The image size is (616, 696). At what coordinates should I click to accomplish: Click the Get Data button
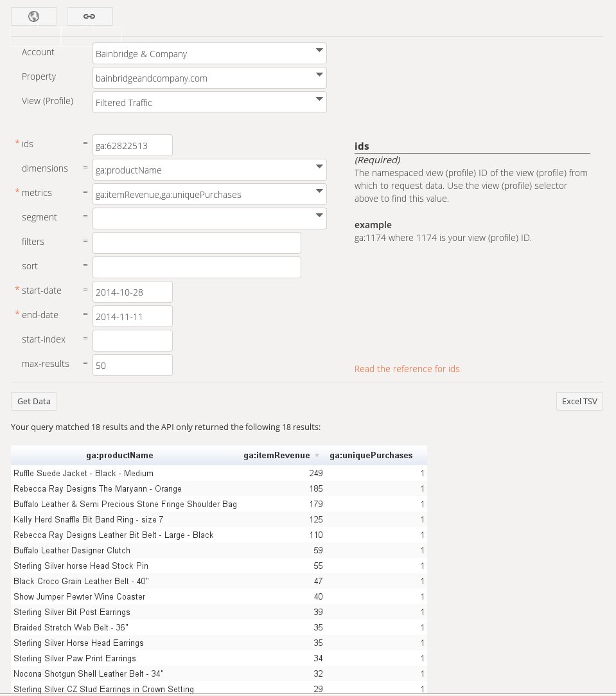click(34, 401)
